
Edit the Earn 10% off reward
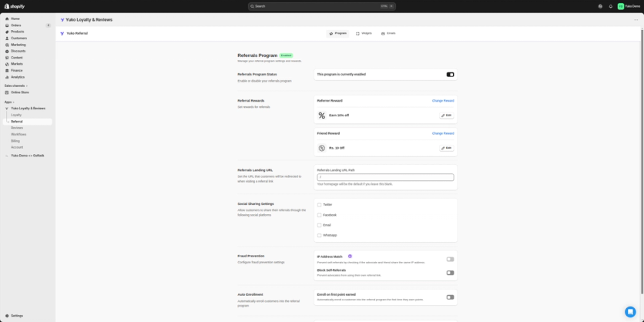(x=447, y=116)
